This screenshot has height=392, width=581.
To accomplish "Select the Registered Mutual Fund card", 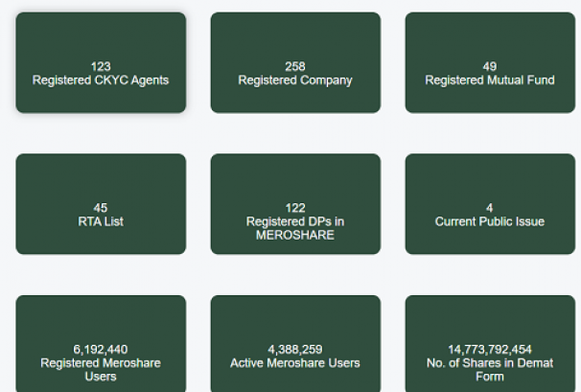I will 490,63.
